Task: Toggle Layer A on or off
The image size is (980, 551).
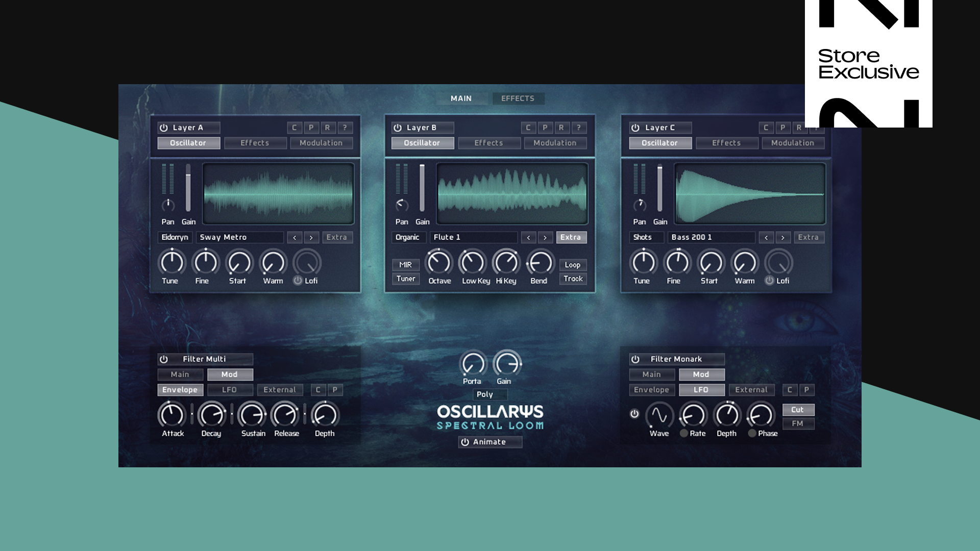Action: [x=163, y=128]
